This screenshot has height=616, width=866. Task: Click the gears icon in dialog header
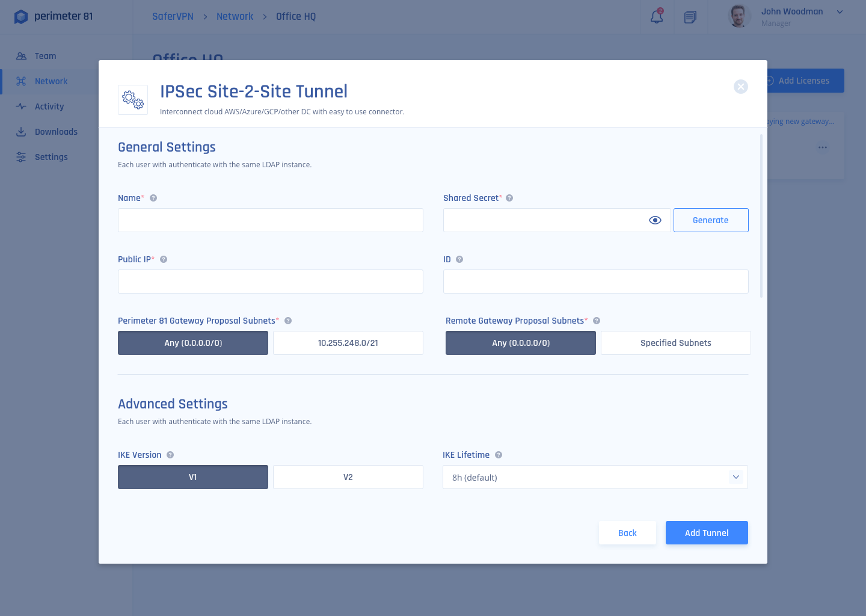pos(133,100)
